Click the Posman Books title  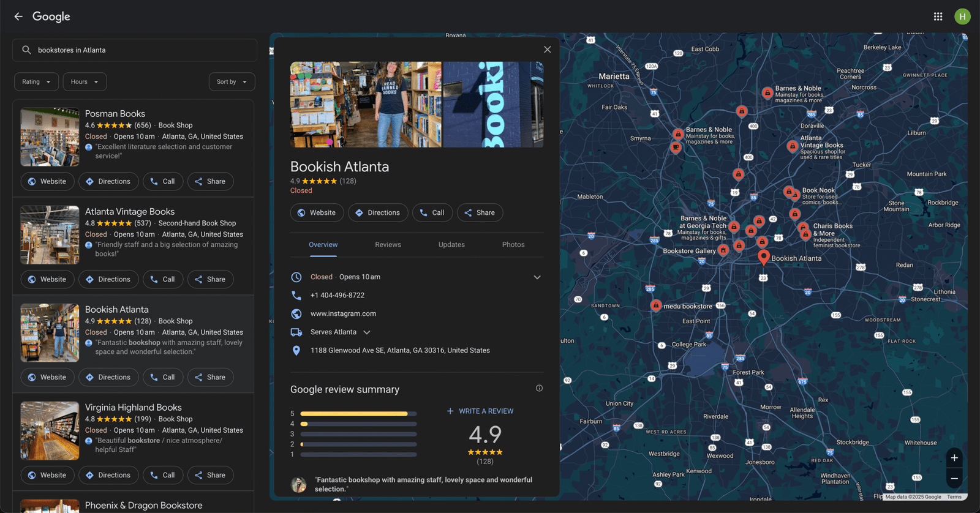tap(115, 113)
